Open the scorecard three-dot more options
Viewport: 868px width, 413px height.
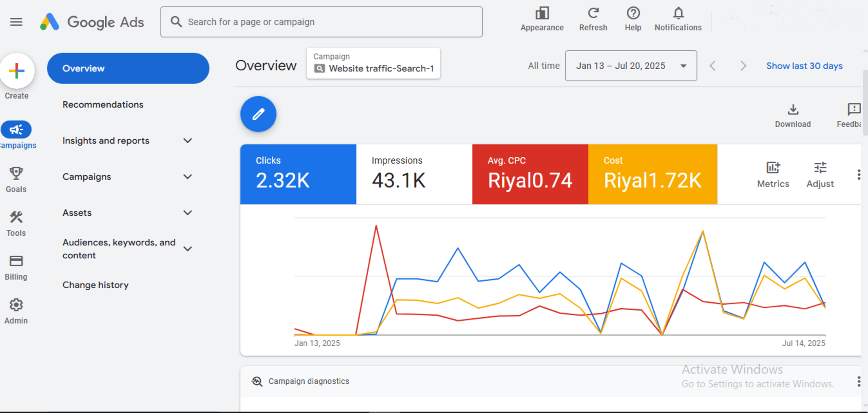(859, 174)
